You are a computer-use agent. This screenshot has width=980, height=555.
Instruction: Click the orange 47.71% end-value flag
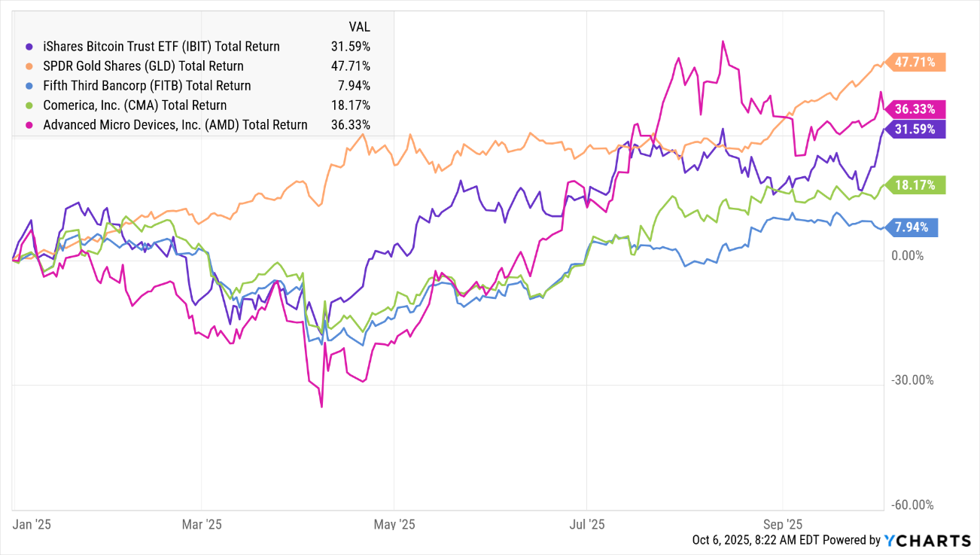point(916,63)
